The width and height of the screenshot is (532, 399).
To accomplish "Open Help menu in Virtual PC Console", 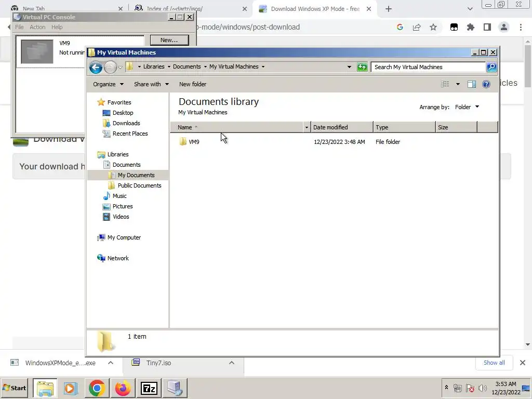I will tap(57, 27).
